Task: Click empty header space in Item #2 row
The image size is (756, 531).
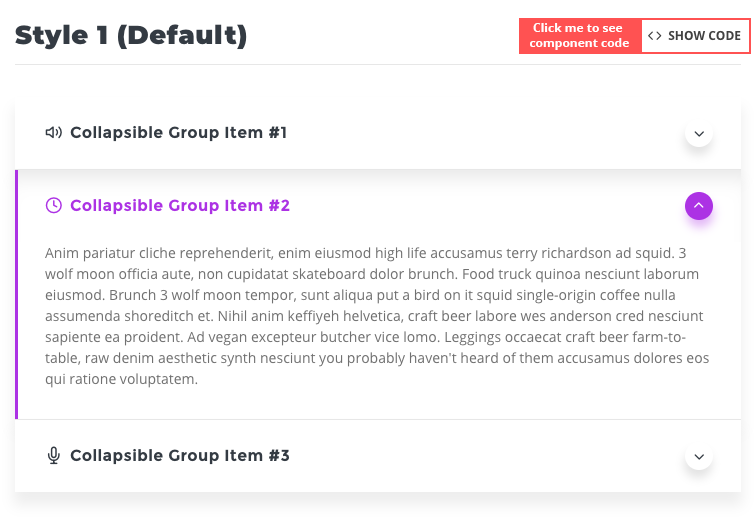Action: click(480, 206)
